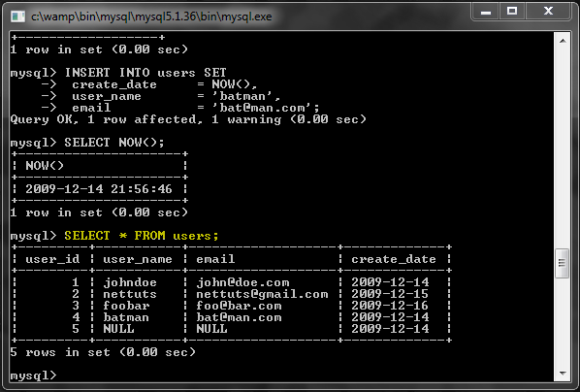Image resolution: width=580 pixels, height=392 pixels.
Task: Click the '2009-12-16' date cell
Action: pyautogui.click(x=390, y=306)
